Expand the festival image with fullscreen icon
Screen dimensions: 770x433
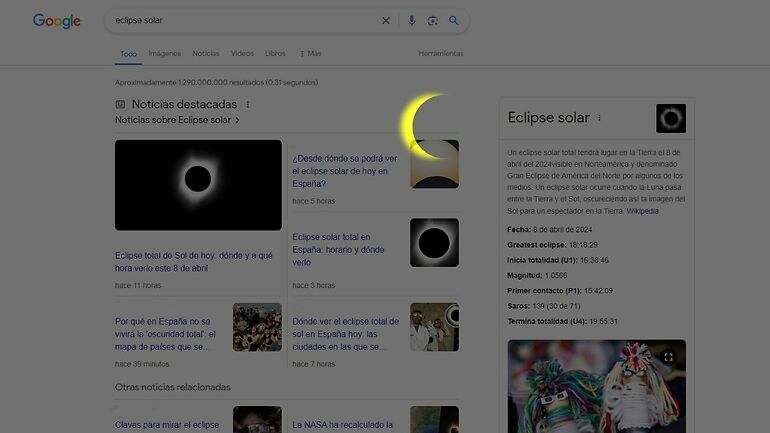[x=668, y=357]
